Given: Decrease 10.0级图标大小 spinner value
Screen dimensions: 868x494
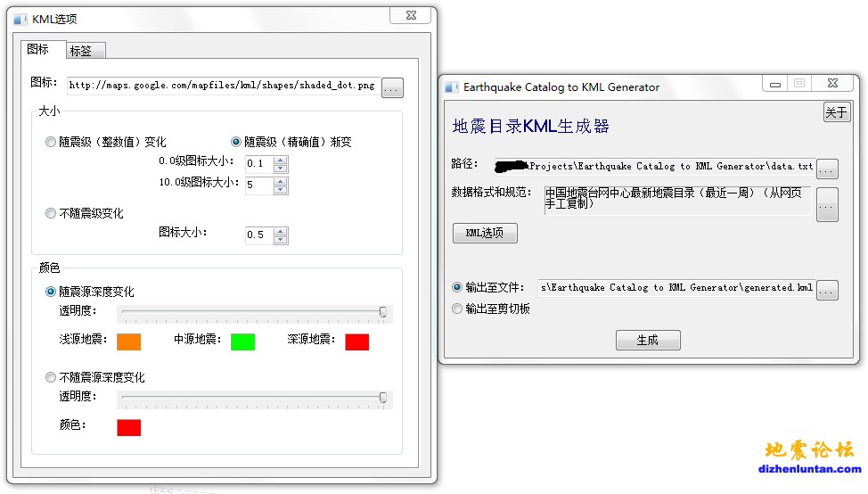Looking at the screenshot, I should tap(280, 190).
